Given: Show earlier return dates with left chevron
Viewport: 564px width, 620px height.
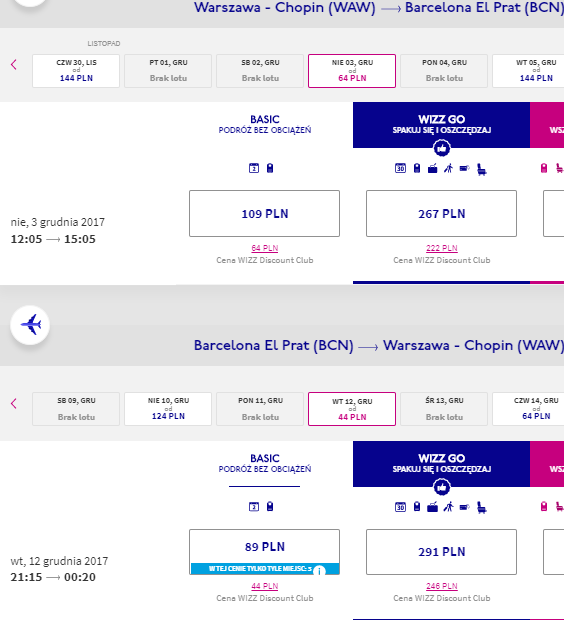Looking at the screenshot, I should (14, 403).
